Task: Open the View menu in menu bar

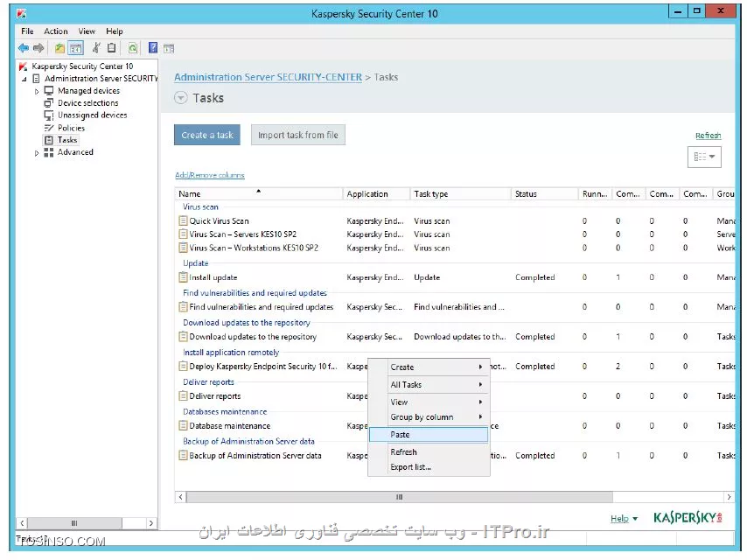Action: pyautogui.click(x=87, y=31)
